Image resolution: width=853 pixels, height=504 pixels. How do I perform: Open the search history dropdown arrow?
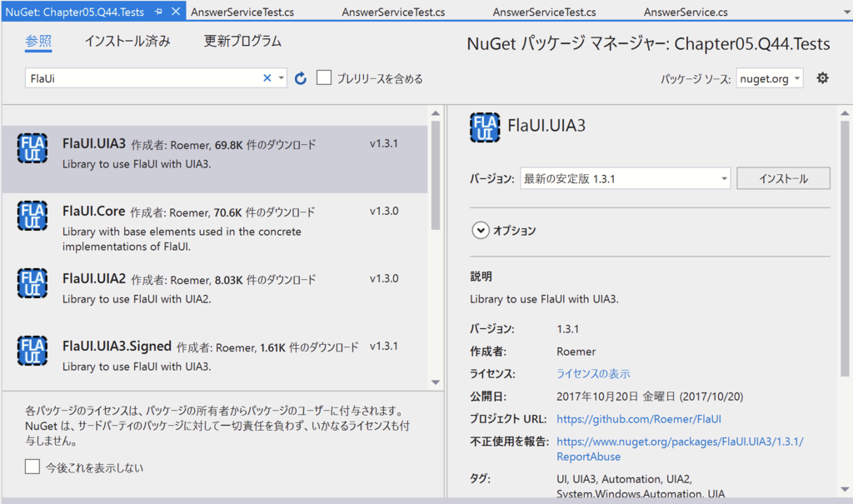pos(281,77)
